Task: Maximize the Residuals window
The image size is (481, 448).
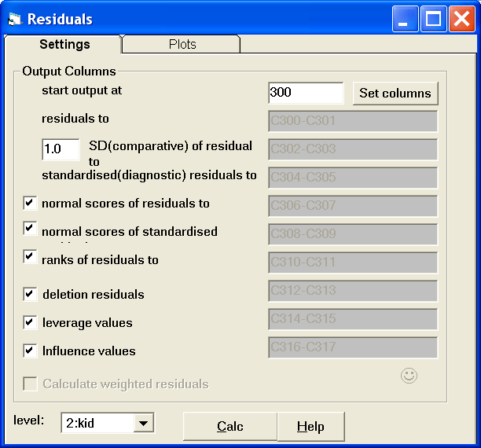Action: point(434,19)
